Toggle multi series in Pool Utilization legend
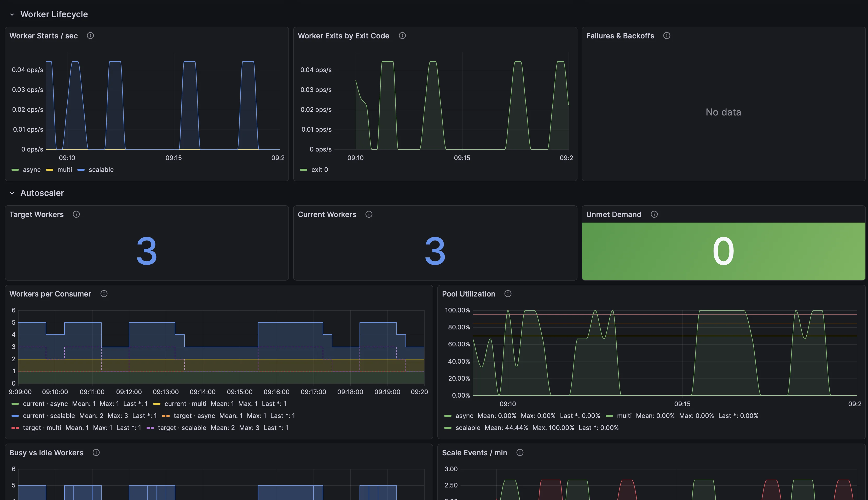The height and width of the screenshot is (500, 868). pos(624,416)
